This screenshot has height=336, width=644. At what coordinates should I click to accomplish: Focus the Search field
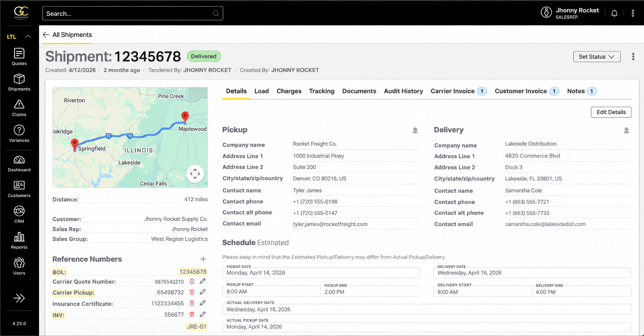pos(132,13)
